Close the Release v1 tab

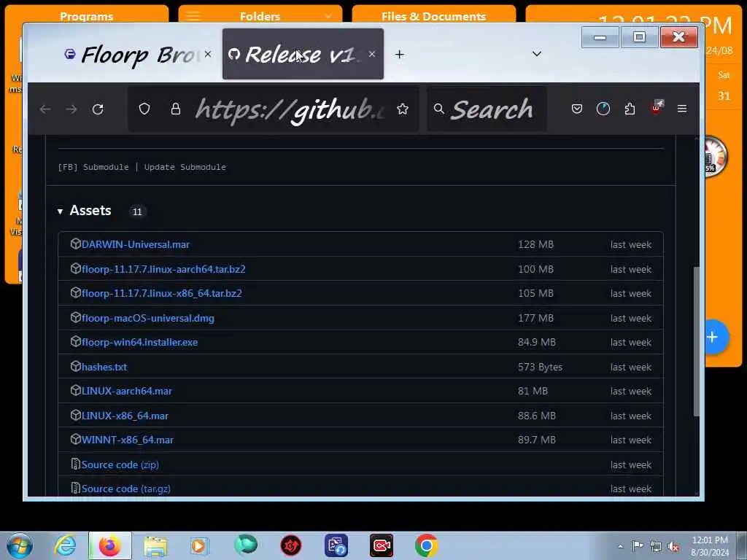pyautogui.click(x=372, y=54)
